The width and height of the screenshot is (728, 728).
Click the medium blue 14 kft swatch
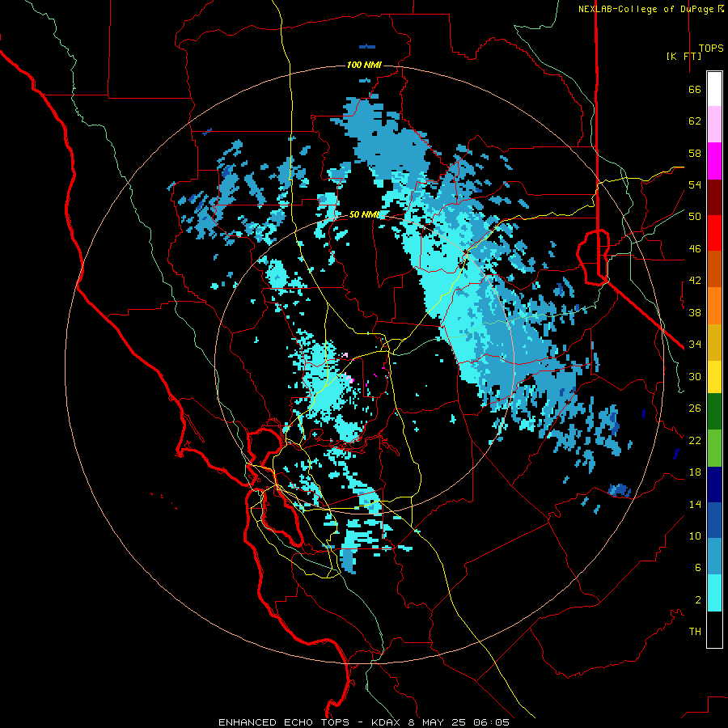[714, 520]
